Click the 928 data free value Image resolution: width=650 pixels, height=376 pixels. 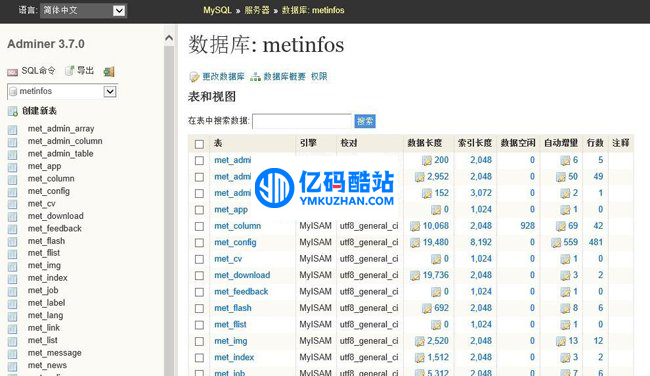coord(527,226)
